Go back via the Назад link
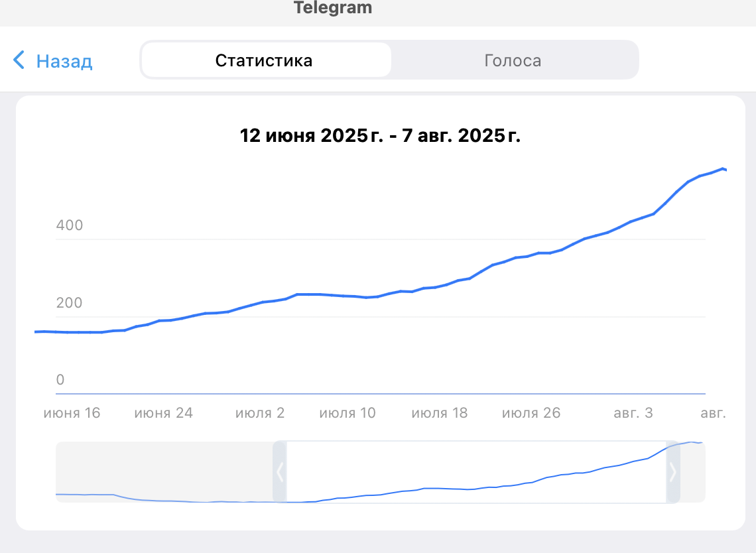This screenshot has width=756, height=553. (x=64, y=61)
